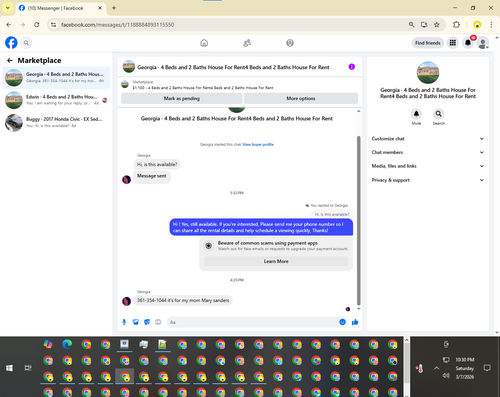Screen dimensions: 500x397
Task: Go back from Marketplace chats list
Action: tap(10, 60)
